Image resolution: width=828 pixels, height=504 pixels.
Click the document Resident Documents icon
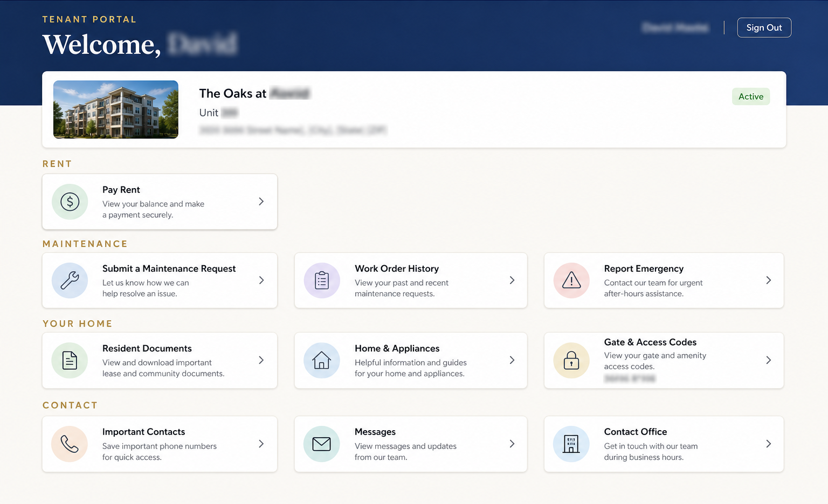click(x=70, y=360)
